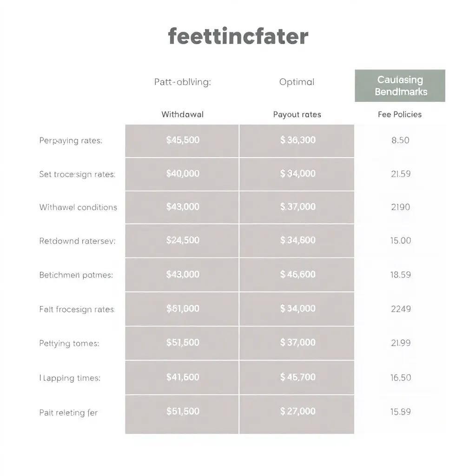Click the 8.50 fee value
This screenshot has width=476, height=476.
(400, 140)
